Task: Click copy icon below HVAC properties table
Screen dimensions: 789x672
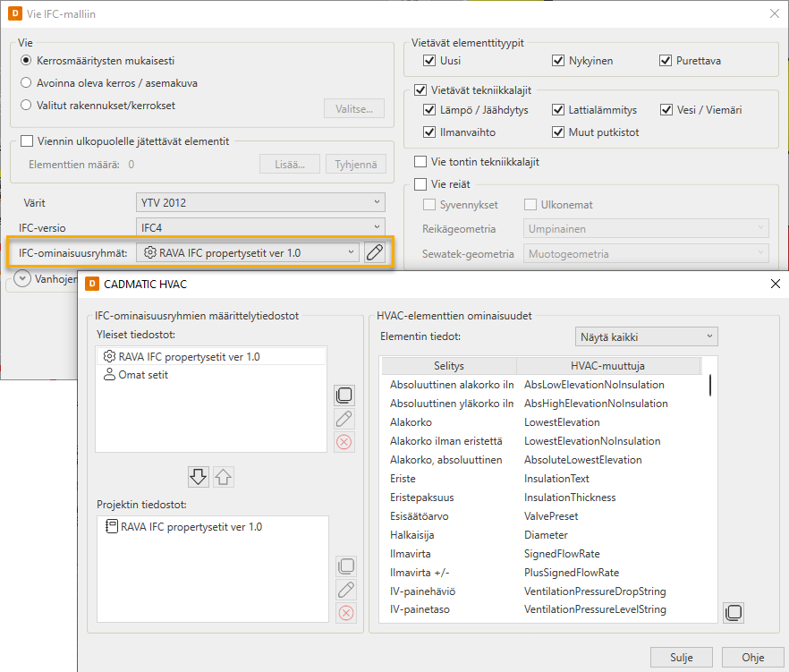Action: pos(733,613)
